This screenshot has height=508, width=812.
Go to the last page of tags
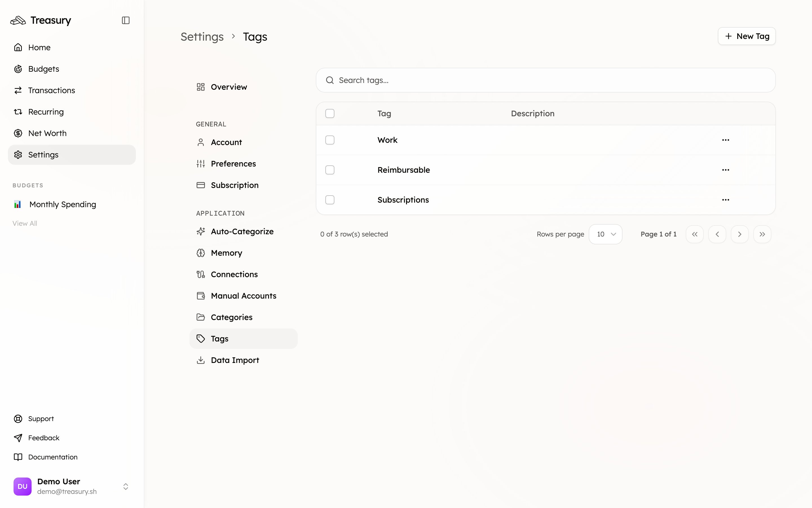coord(762,234)
